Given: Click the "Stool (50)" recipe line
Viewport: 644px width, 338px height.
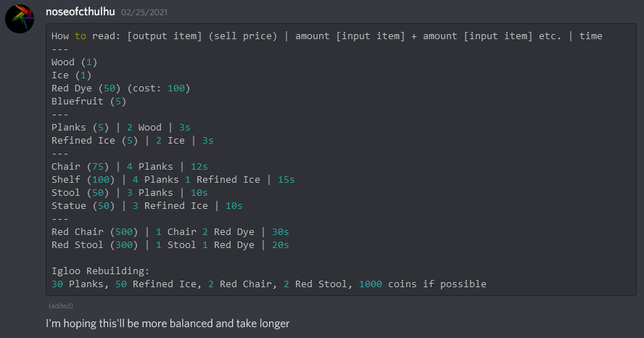Looking at the screenshot, I should tap(130, 192).
